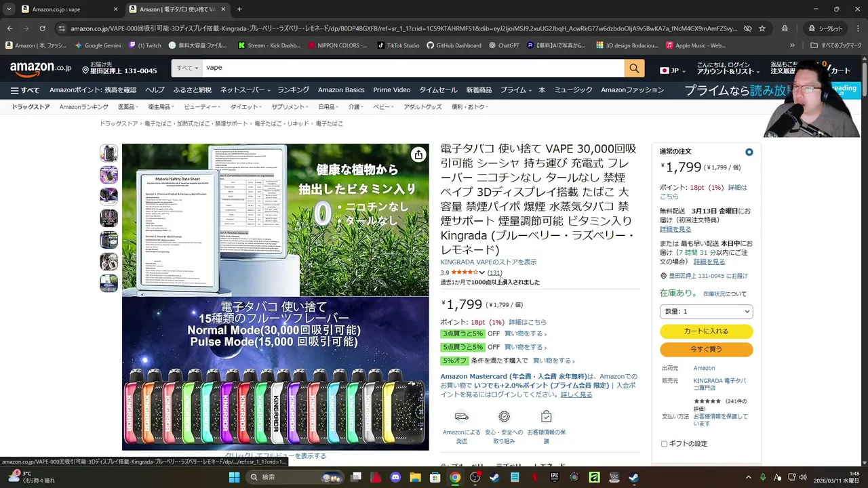This screenshot has width=868, height=488.
Task: Open Amazonファッション in the nav bar
Action: (633, 90)
